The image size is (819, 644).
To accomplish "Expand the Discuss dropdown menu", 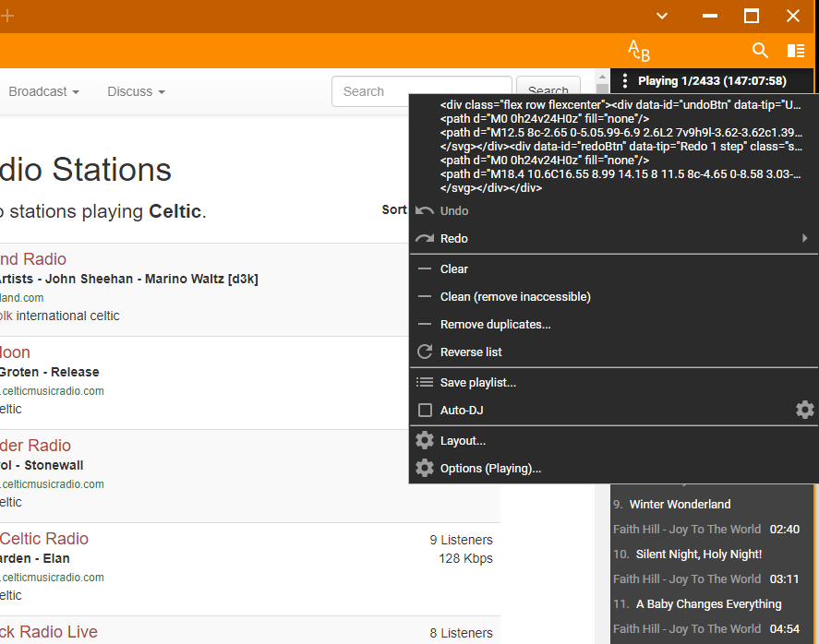I will pyautogui.click(x=136, y=91).
